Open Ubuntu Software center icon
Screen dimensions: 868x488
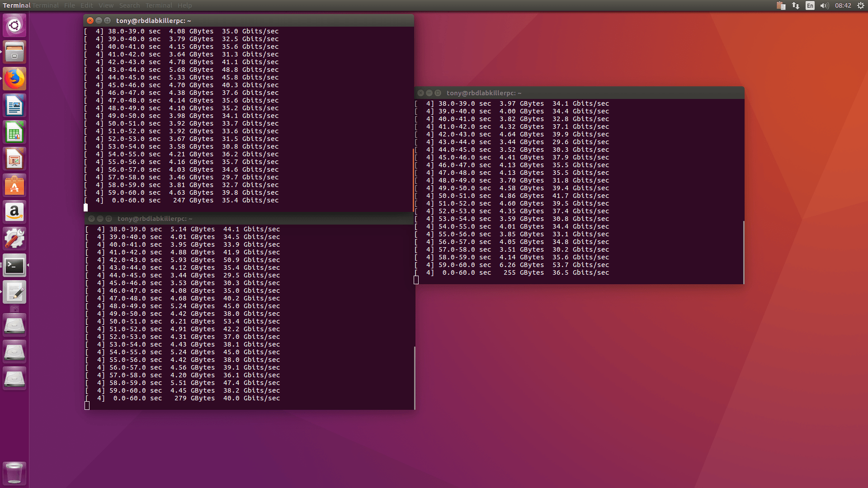coord(14,186)
